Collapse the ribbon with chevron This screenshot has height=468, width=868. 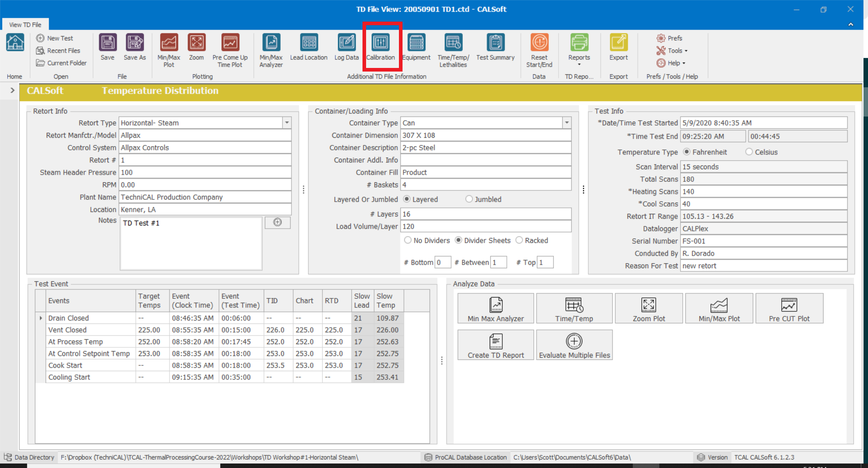point(851,24)
